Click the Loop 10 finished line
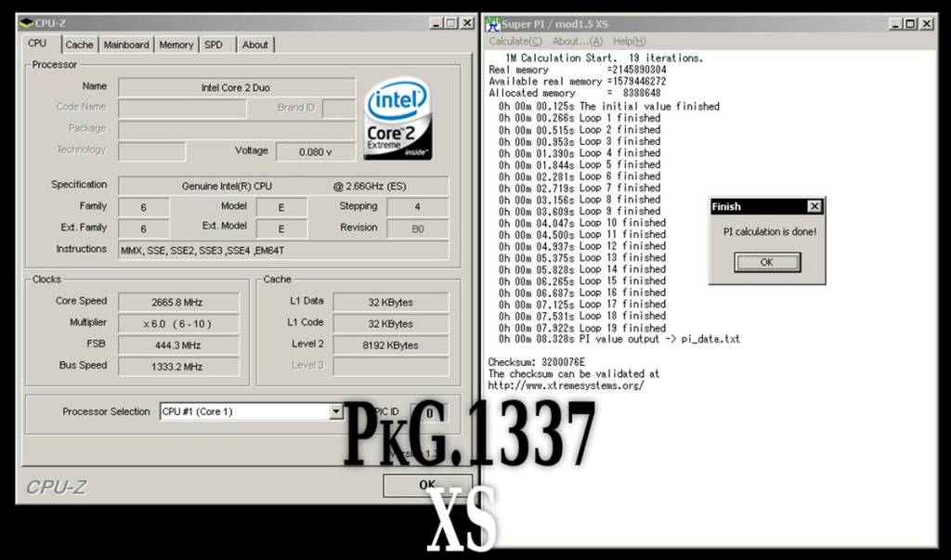951x560 pixels. click(x=582, y=223)
